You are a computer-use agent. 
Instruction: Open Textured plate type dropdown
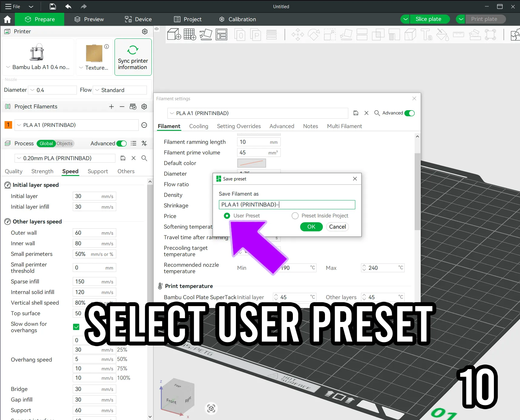point(94,68)
